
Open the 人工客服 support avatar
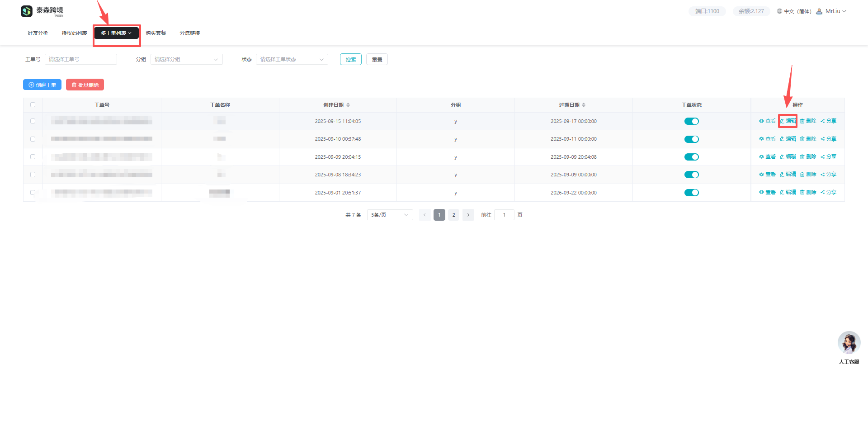click(849, 343)
